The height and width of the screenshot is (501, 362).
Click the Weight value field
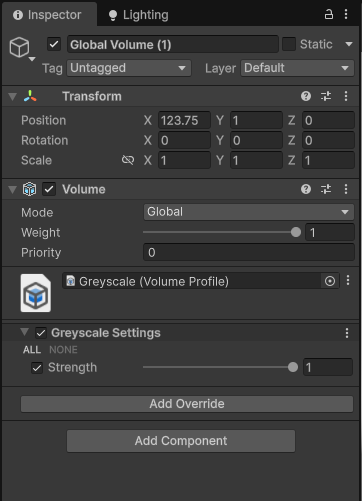pos(330,232)
